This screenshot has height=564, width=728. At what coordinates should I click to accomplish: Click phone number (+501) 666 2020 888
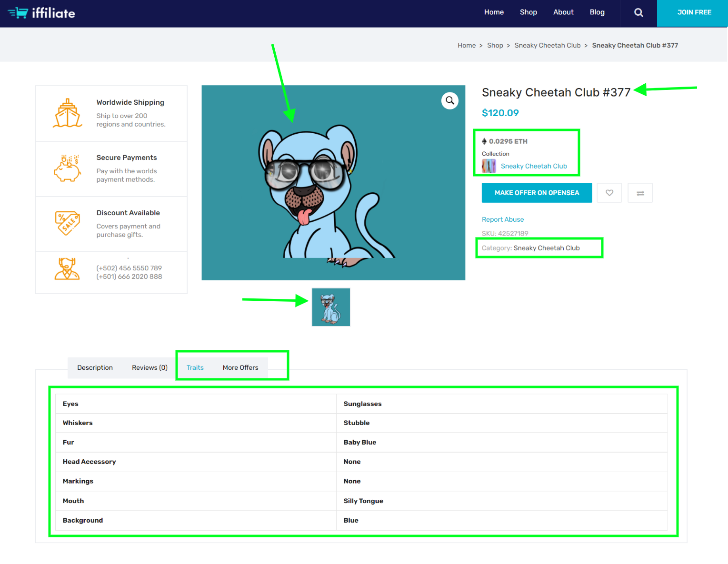pos(129,277)
